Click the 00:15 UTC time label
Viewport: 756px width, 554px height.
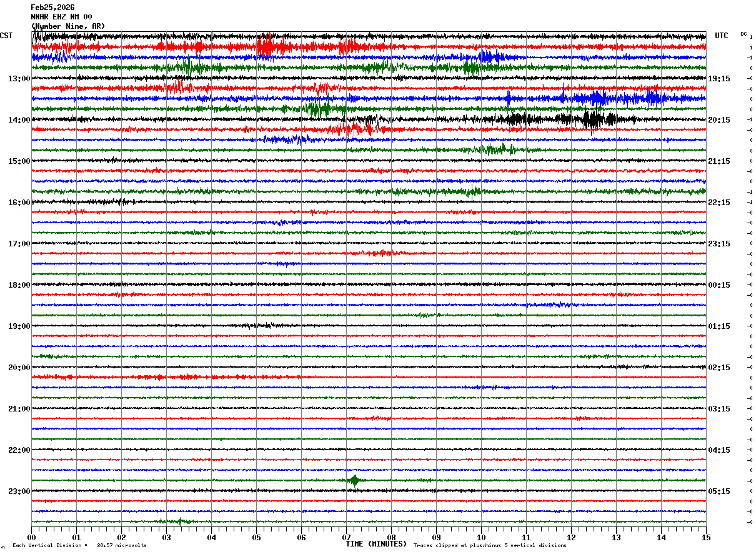[719, 285]
